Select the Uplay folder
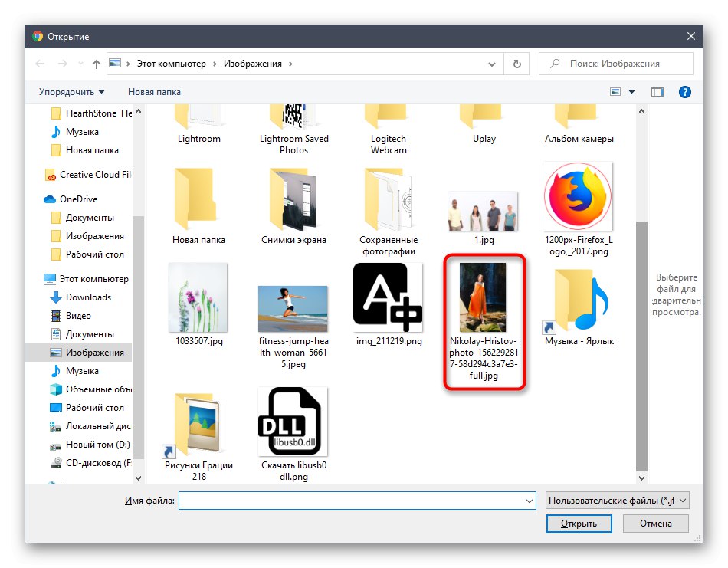728x568 pixels. point(484,124)
